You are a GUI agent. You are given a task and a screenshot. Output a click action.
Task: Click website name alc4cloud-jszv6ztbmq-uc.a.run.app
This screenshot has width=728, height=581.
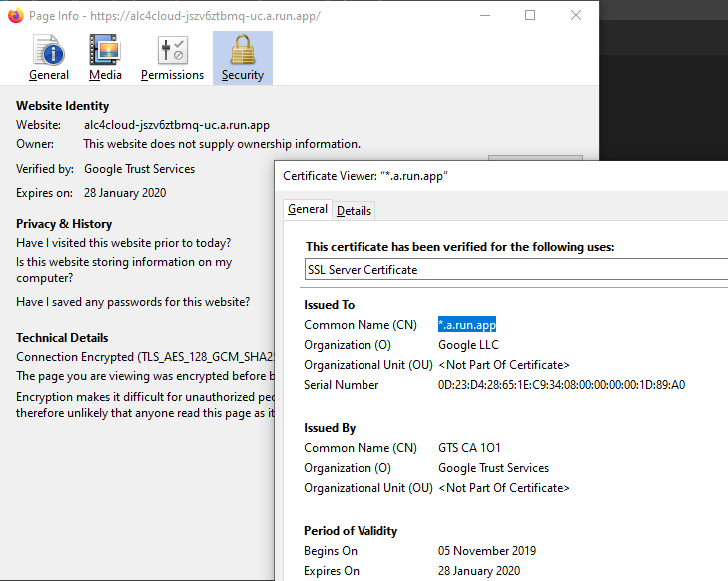click(177, 126)
